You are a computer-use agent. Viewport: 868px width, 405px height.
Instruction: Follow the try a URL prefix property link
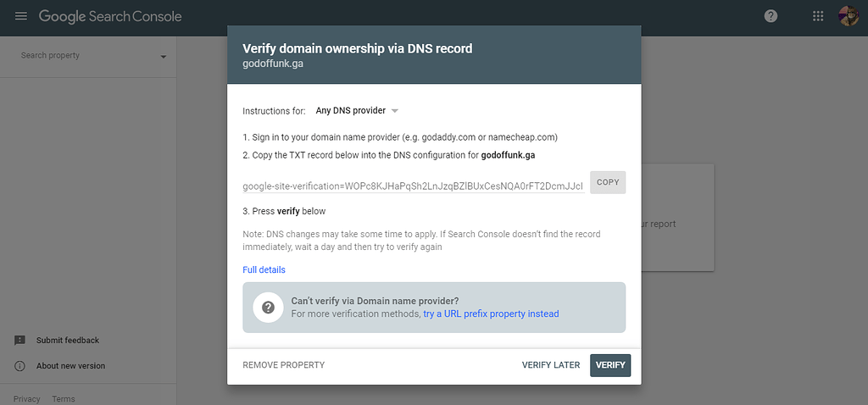(x=491, y=313)
